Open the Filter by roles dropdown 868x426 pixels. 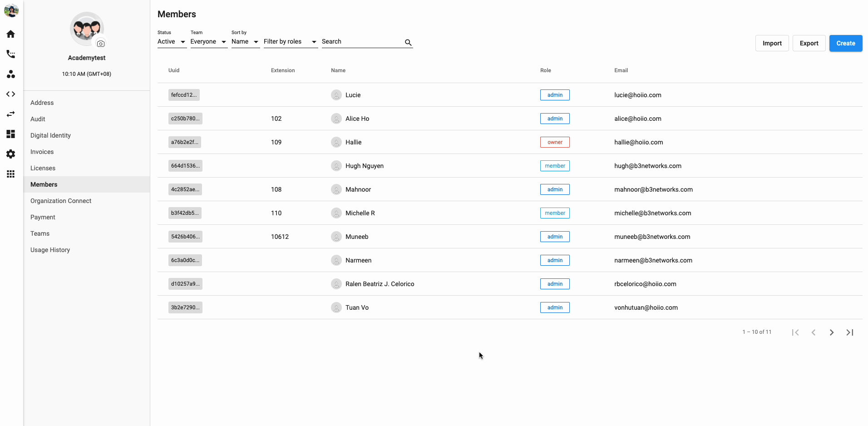point(291,42)
